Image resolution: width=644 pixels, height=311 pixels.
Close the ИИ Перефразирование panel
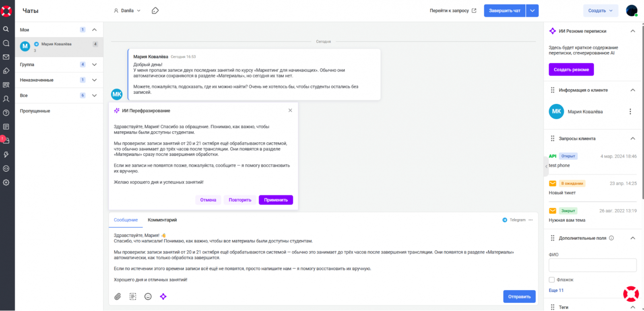click(x=290, y=110)
